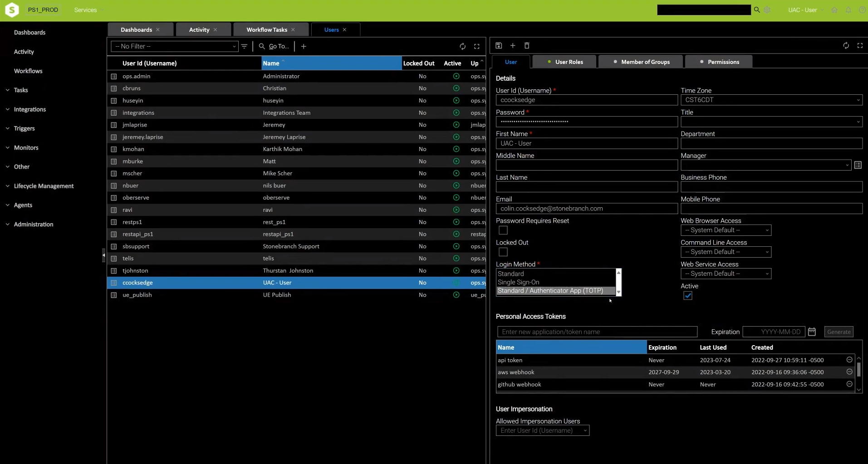The height and width of the screenshot is (464, 868).
Task: Click the notifications bell icon
Action: click(848, 10)
